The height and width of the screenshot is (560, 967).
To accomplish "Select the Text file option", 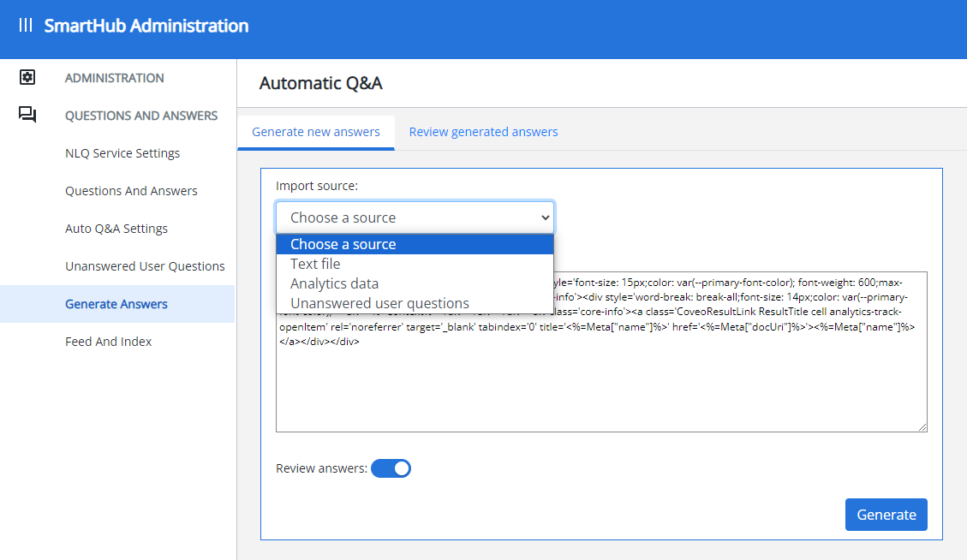I will click(315, 264).
